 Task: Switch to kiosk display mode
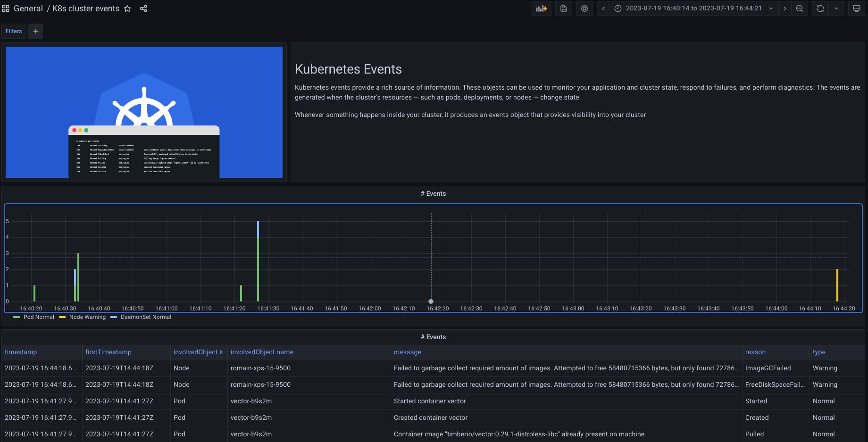pyautogui.click(x=857, y=8)
